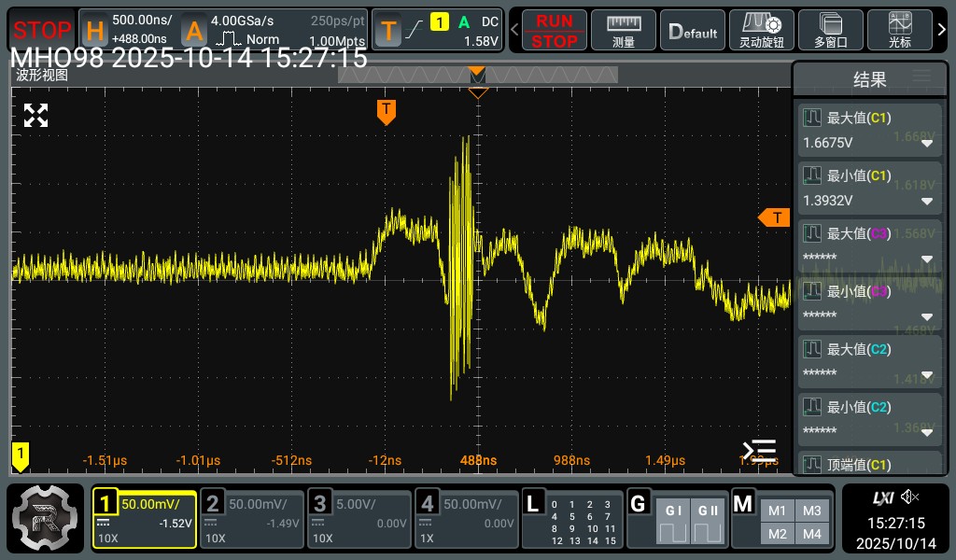Expand the C1 最大值 1.6675V result dropdown

point(927,144)
